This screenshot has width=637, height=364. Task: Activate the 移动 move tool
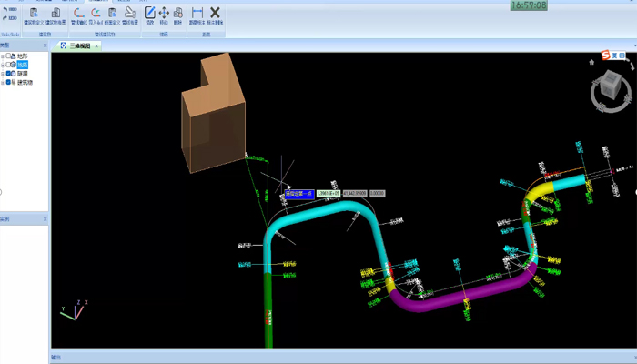(x=164, y=15)
